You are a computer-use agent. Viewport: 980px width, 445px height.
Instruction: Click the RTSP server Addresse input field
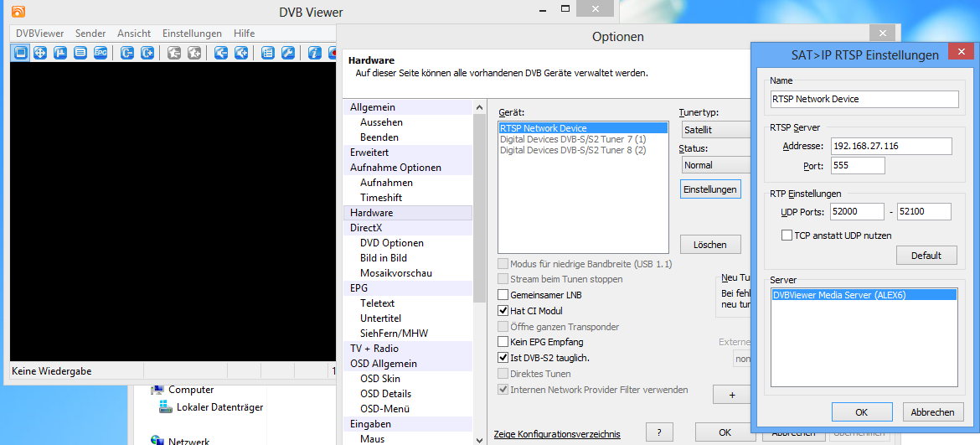pyautogui.click(x=890, y=147)
